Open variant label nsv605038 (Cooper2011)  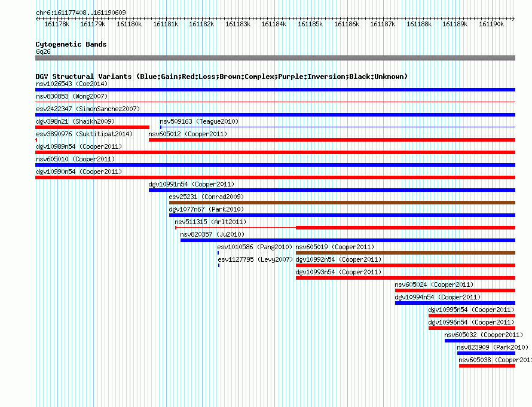click(495, 360)
